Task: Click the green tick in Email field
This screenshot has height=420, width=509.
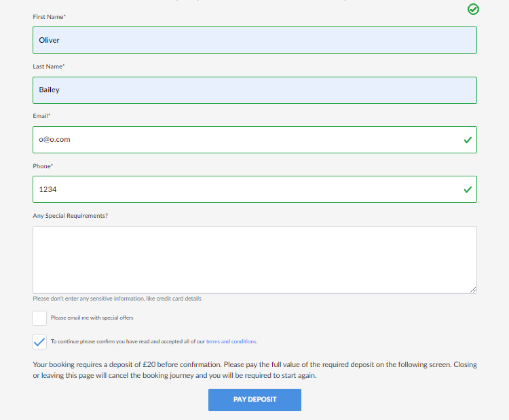Action: click(x=467, y=140)
